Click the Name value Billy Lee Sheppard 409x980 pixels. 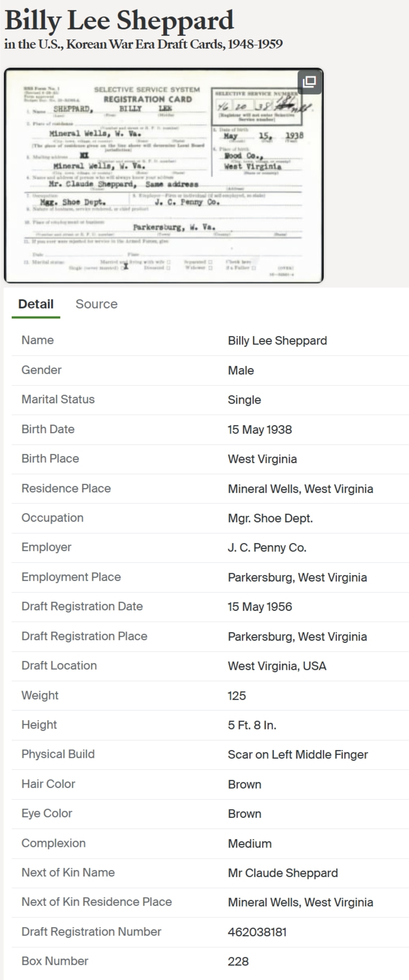point(277,341)
